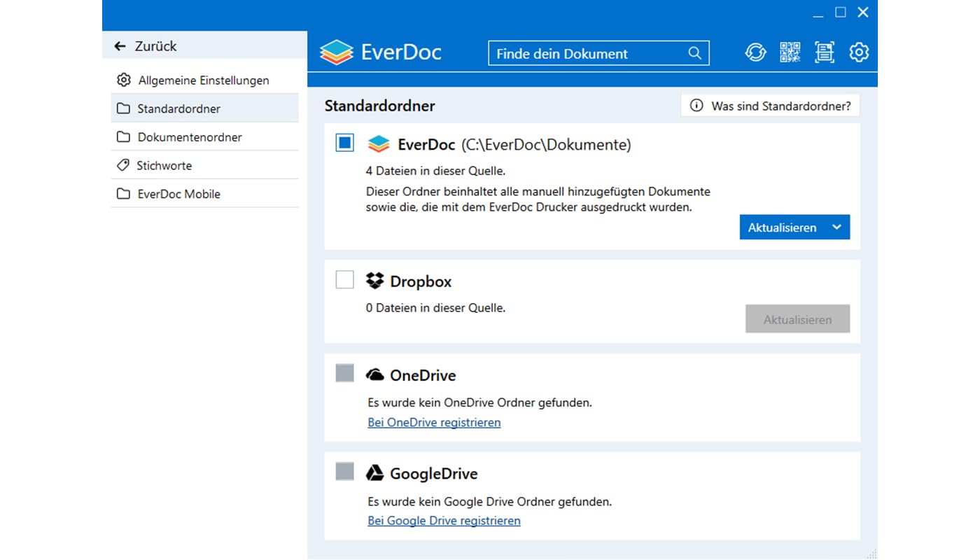
Task: Click the Stichworte tag icon
Action: point(123,165)
